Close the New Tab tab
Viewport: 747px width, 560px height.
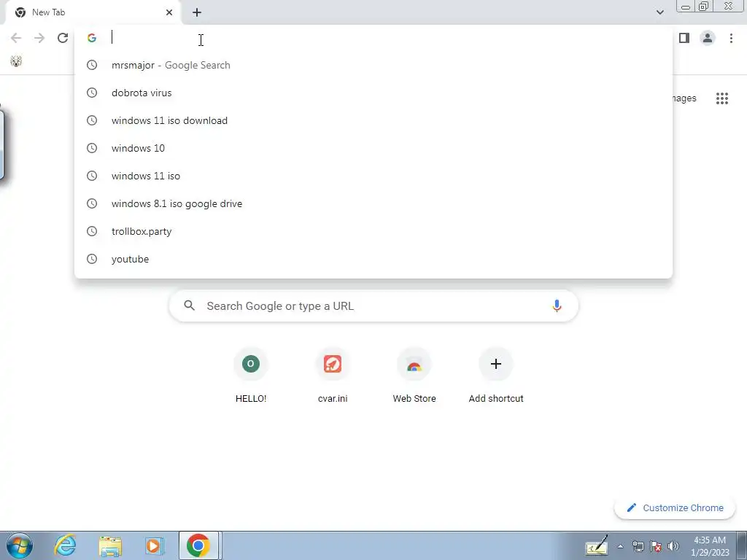[169, 12]
